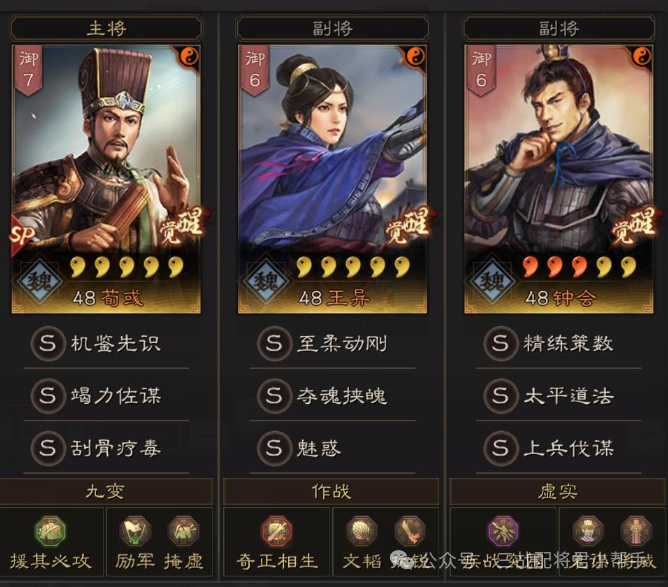Click the 主将 slot label

[x=107, y=29]
